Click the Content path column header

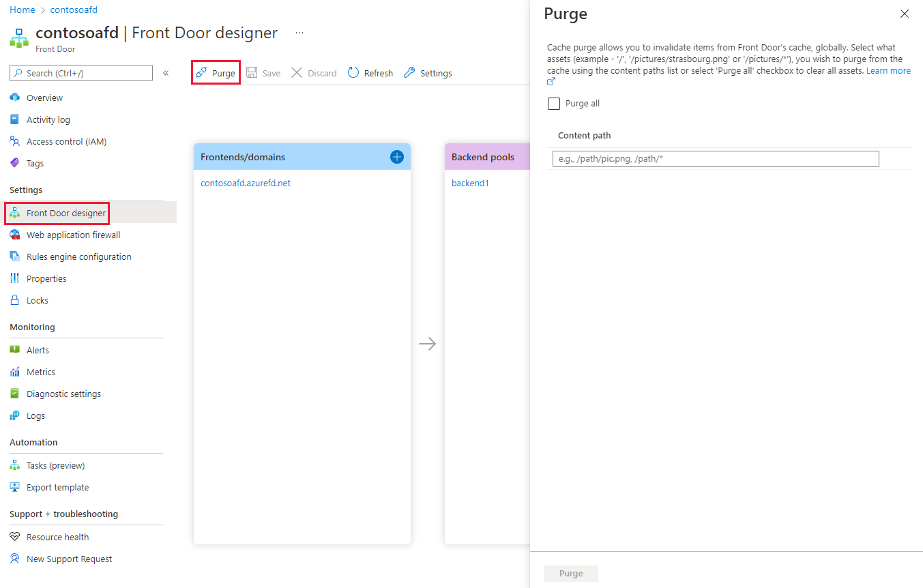click(x=585, y=135)
